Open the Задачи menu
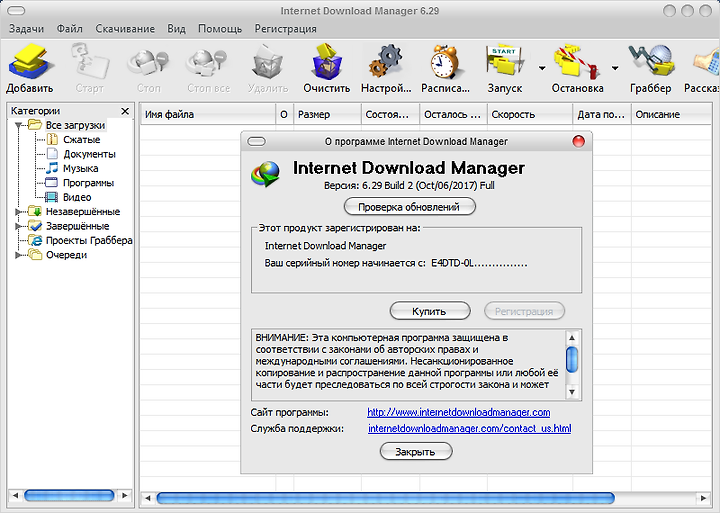 click(x=26, y=28)
